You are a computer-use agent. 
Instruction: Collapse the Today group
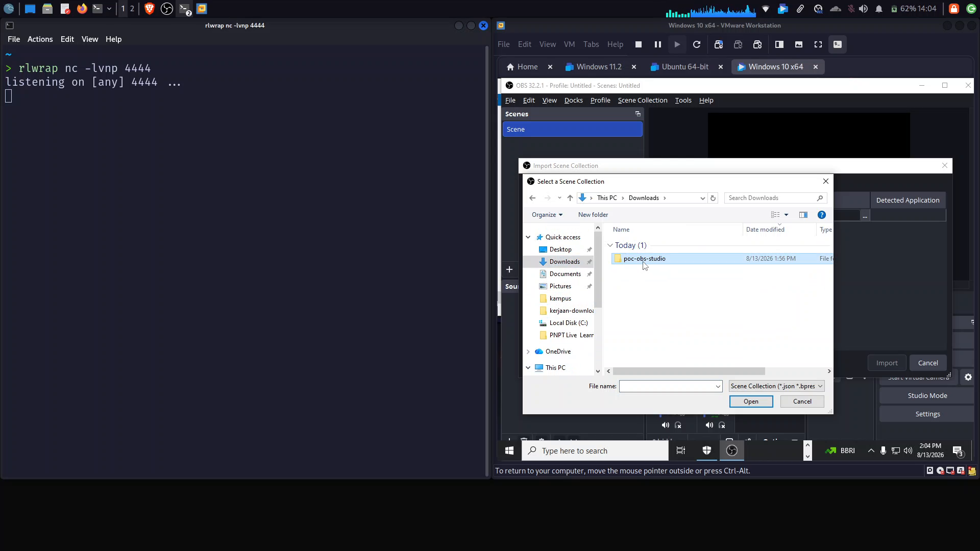[610, 245]
